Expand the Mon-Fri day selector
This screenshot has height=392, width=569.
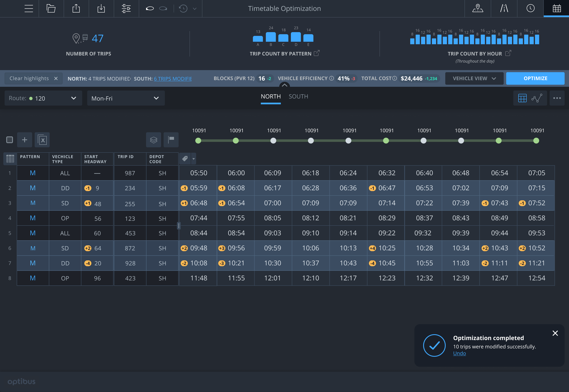coord(126,98)
